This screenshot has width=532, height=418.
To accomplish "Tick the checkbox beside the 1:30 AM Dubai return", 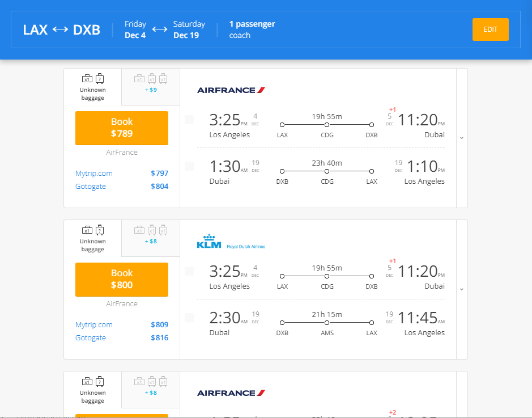I will [x=189, y=166].
